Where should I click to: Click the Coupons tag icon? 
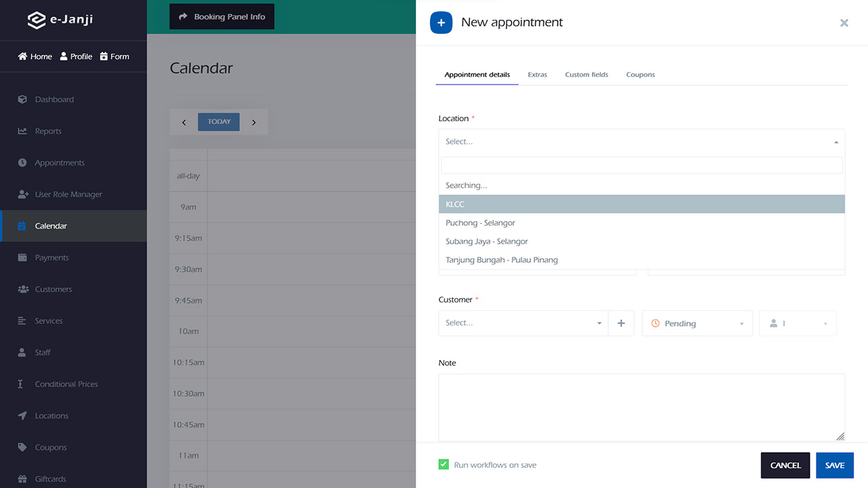[x=22, y=447]
